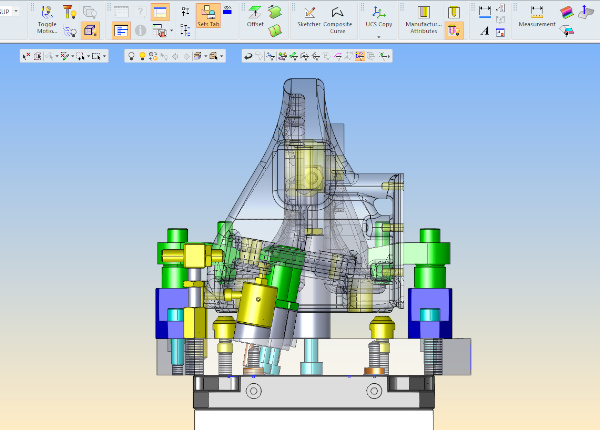This screenshot has height=430, width=600.
Task: Activate the Sets Tab button
Action: (x=208, y=16)
